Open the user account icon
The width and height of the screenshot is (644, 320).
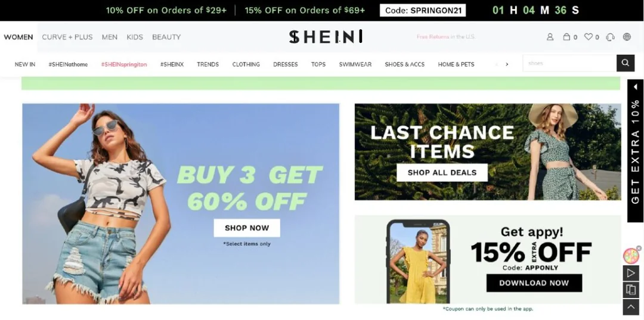coord(550,37)
